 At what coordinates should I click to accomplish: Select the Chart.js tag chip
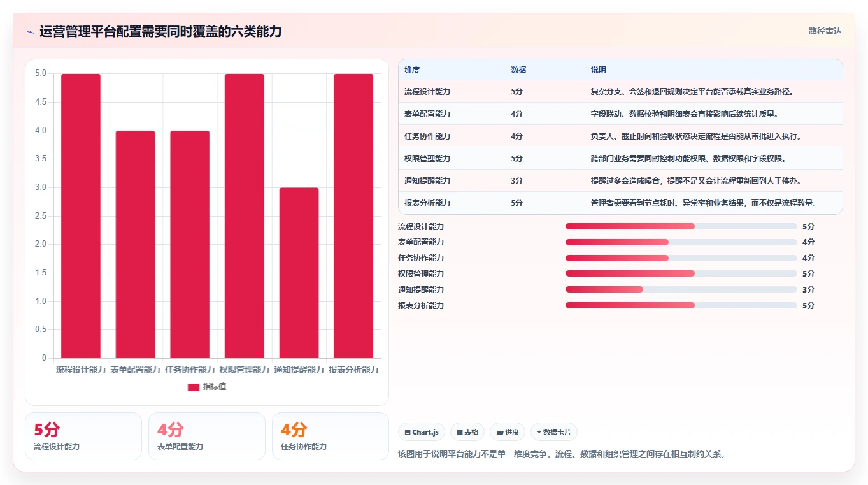(x=422, y=432)
